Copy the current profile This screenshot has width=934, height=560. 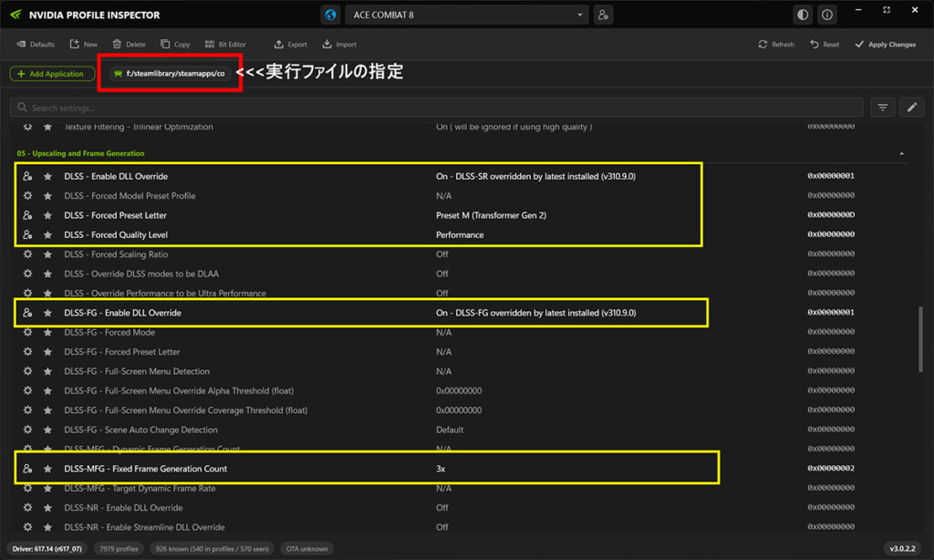pos(175,44)
